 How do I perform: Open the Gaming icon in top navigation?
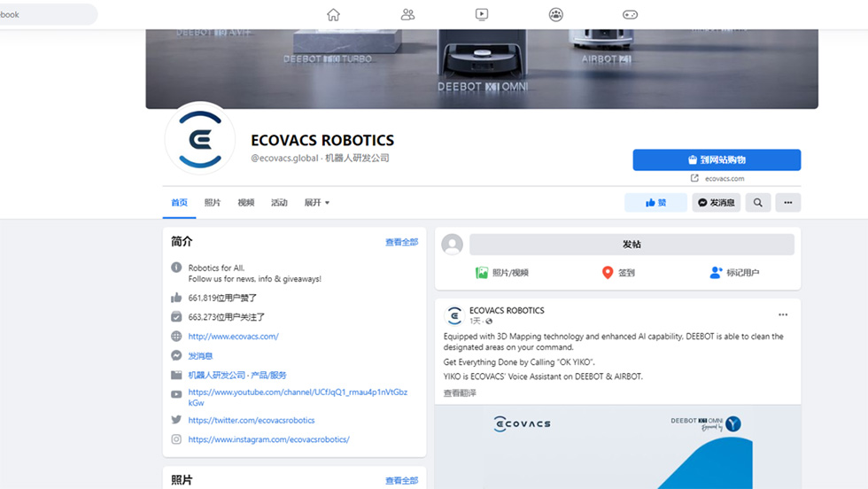click(630, 14)
